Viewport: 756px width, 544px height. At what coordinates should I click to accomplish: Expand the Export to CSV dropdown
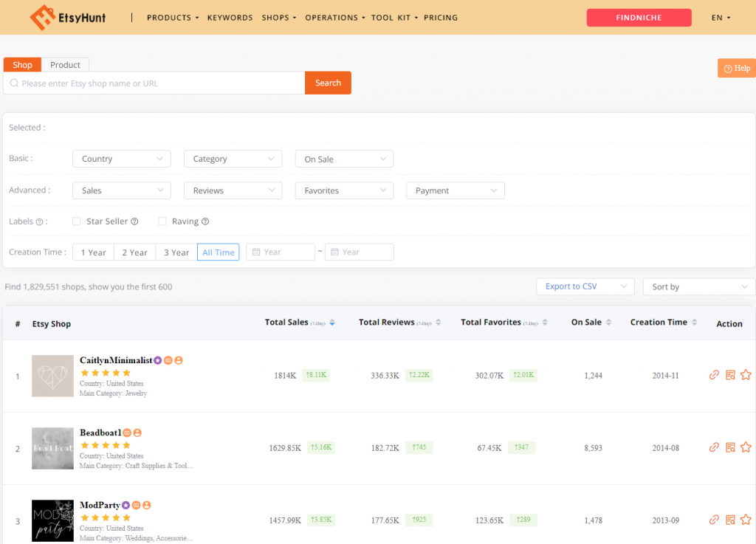click(x=585, y=286)
